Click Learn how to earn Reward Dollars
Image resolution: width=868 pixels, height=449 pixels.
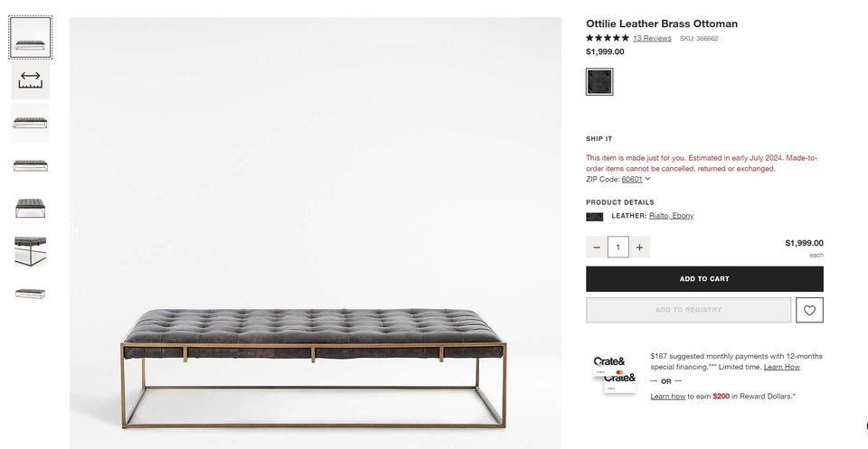click(x=667, y=396)
